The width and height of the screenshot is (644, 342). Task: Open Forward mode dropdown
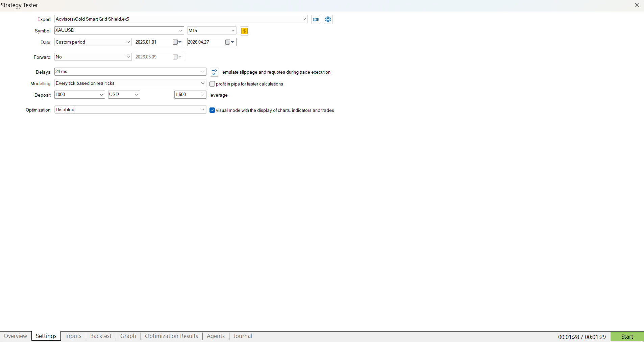point(93,57)
